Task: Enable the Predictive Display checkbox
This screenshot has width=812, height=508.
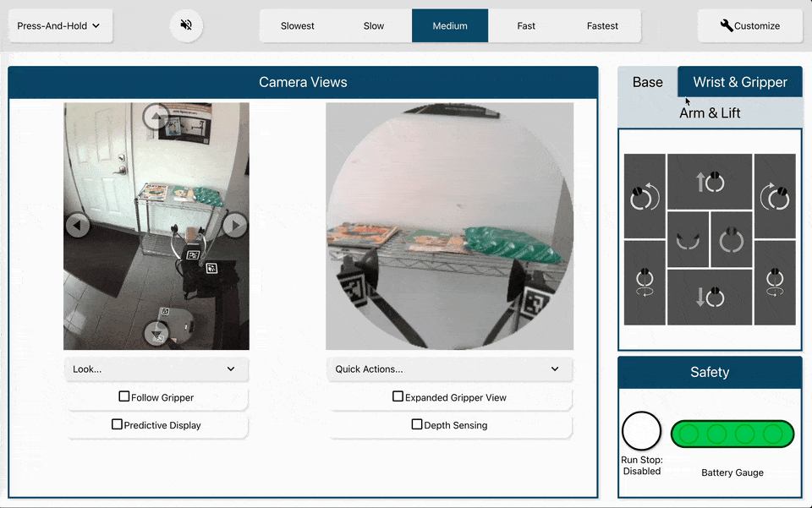Action: (x=117, y=424)
